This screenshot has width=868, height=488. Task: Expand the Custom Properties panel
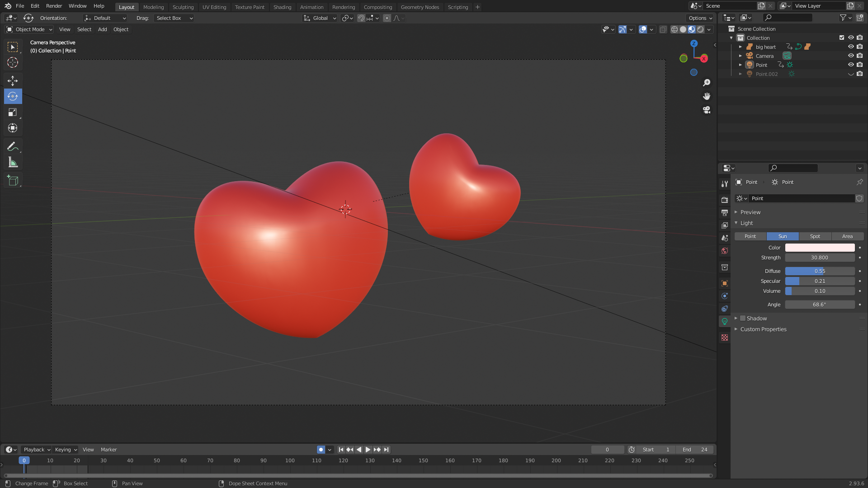coord(763,329)
